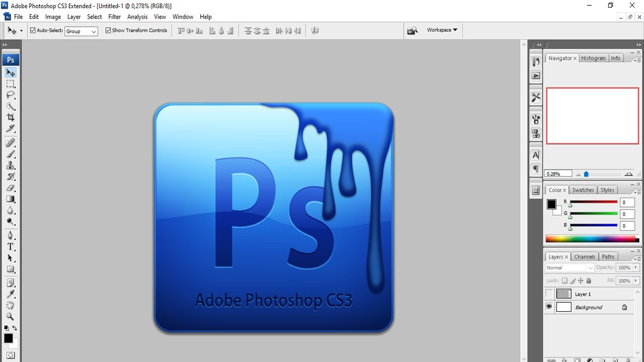Select the Lasso tool
Viewport: 644px width, 362px height.
pos(11,95)
